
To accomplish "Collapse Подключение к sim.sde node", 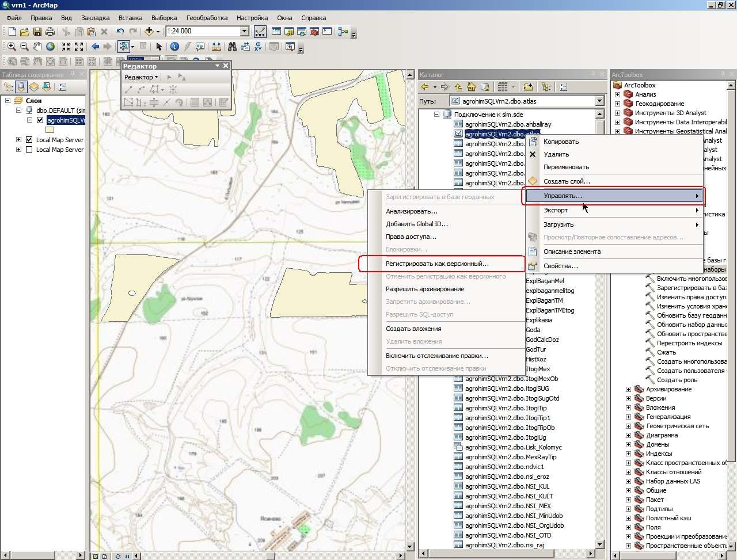I will pos(437,115).
